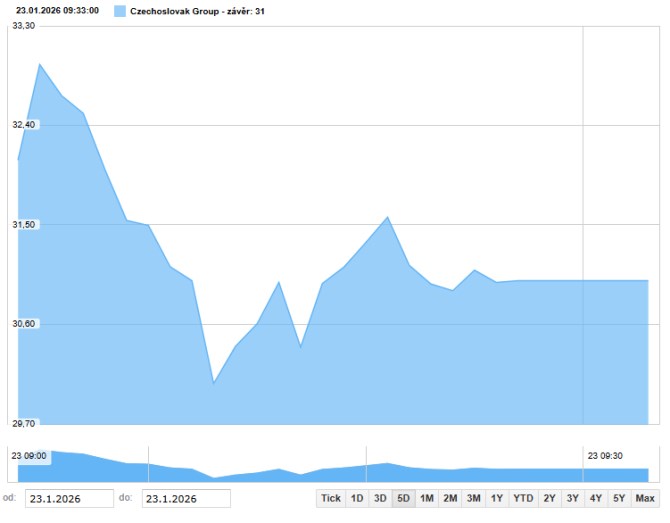Set the range to 1M
The height and width of the screenshot is (523, 670).
426,498
